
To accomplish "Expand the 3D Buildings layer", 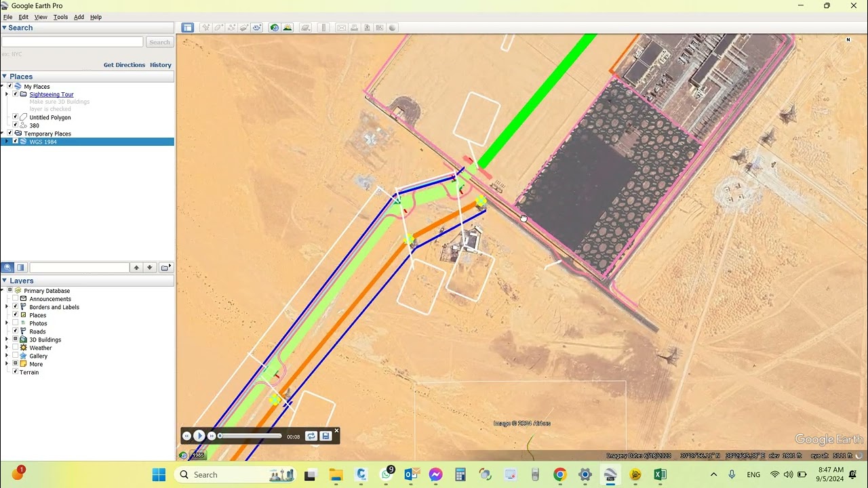I will [7, 340].
